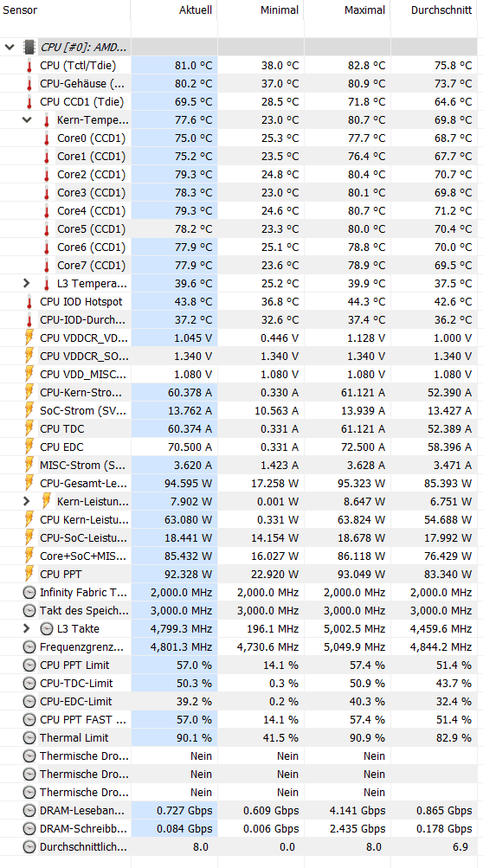Screen dimensions: 483x868
Task: Click the lightning icon beside CPU VDD_MISC
Action: tap(29, 374)
